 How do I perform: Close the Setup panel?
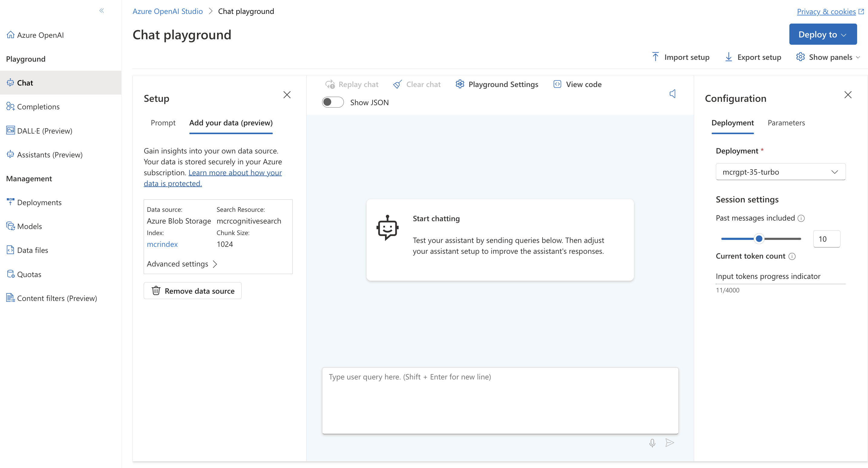coord(287,95)
